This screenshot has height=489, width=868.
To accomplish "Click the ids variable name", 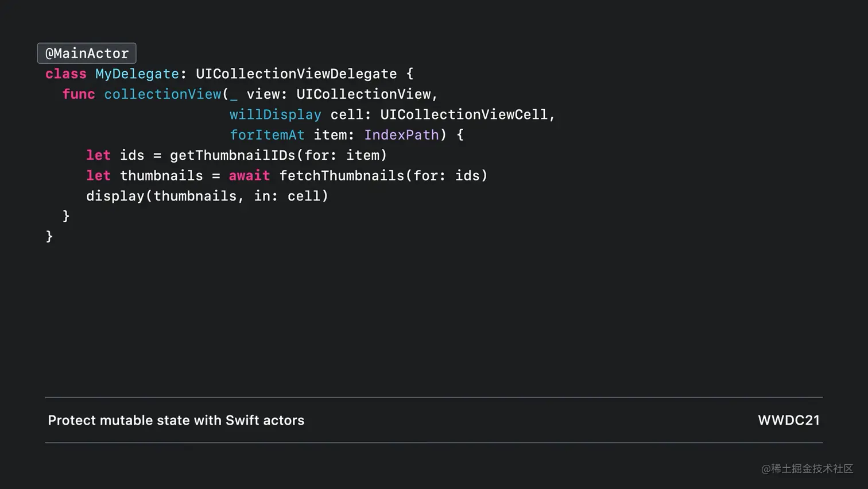I will click(131, 155).
